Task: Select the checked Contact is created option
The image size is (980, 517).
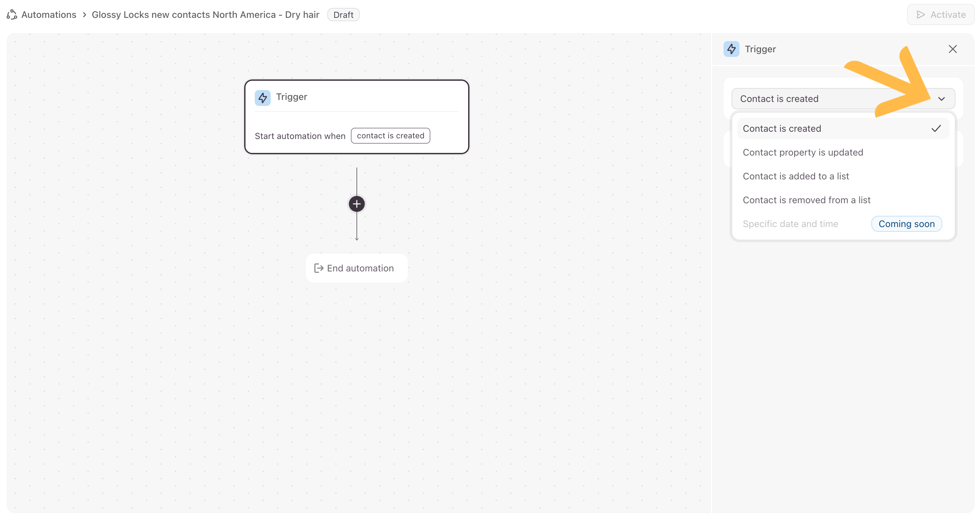Action: [782, 128]
